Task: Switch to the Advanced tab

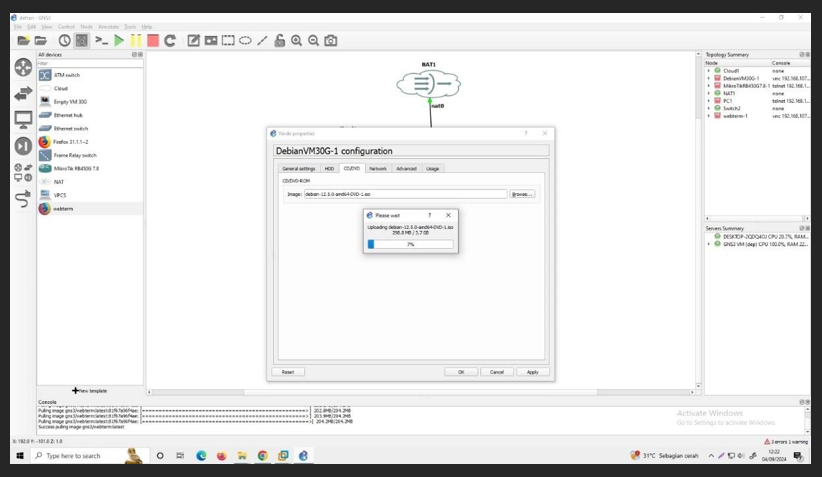Action: [x=406, y=169]
